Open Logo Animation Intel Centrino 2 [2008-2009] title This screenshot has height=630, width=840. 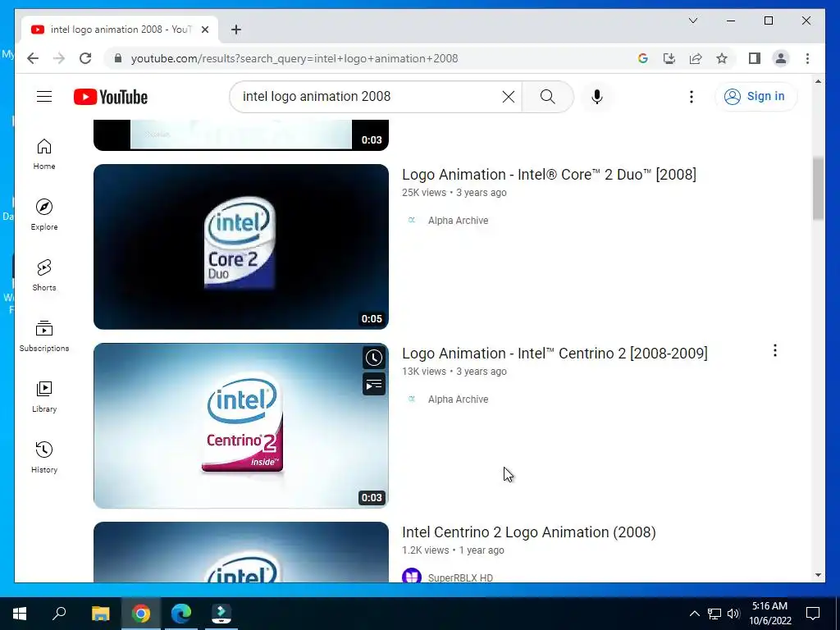pyautogui.click(x=555, y=353)
